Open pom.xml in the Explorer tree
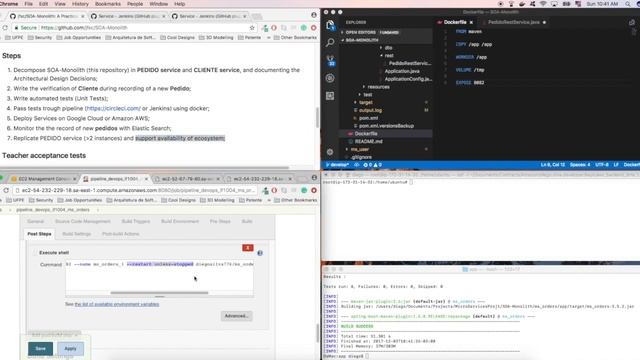 368,118
